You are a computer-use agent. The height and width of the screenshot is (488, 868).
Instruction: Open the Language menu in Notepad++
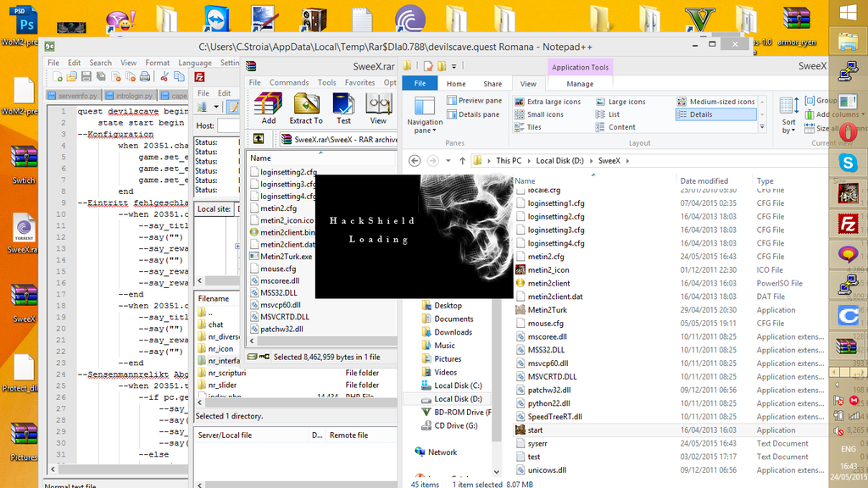195,63
